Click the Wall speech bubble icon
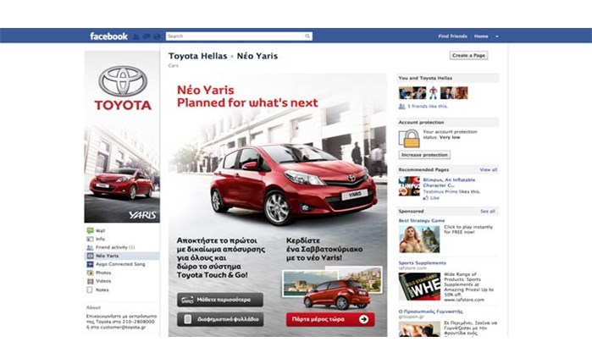 pyautogui.click(x=90, y=230)
